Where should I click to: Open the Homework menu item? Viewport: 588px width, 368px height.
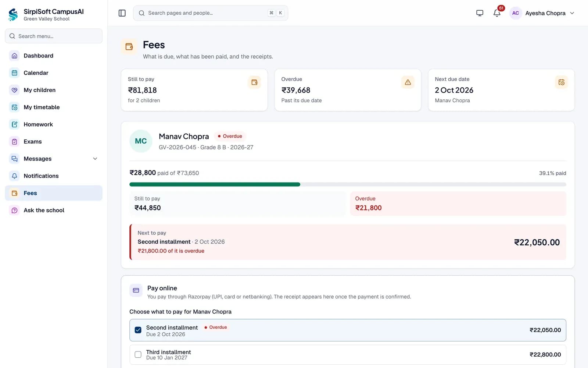[54, 124]
